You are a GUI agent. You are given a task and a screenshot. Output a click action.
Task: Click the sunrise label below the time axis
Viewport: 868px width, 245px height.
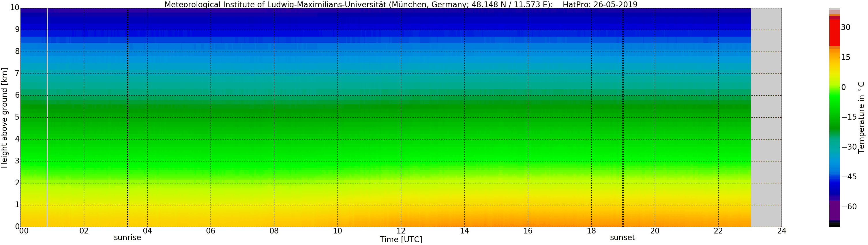tap(128, 238)
